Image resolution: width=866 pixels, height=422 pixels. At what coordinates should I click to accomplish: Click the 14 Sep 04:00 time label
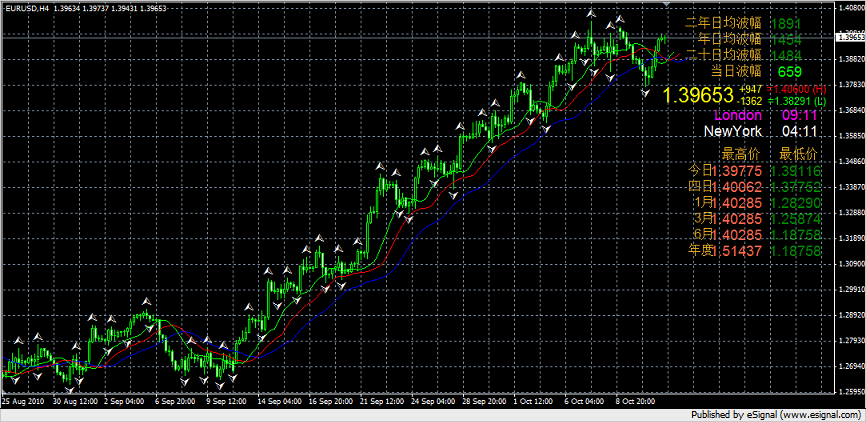coord(281,402)
